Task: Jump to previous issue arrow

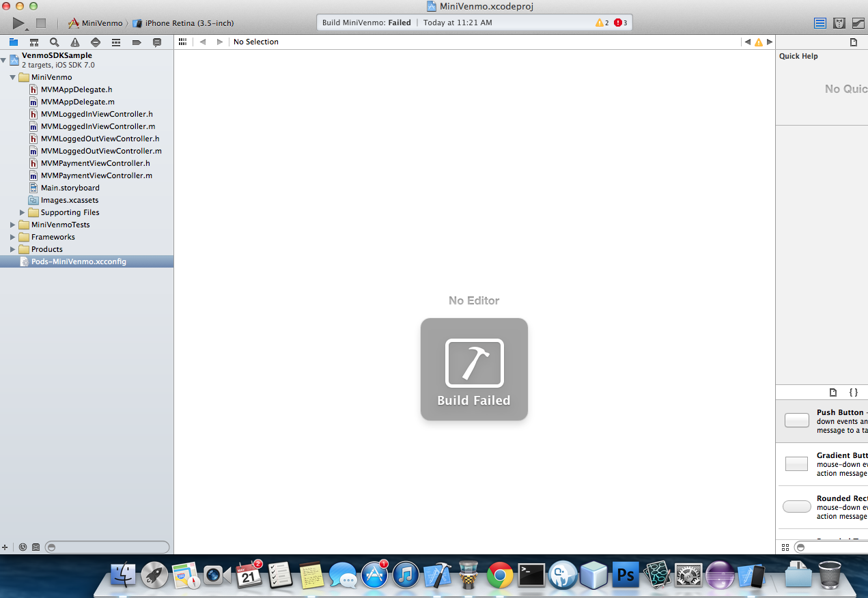Action: [x=747, y=42]
